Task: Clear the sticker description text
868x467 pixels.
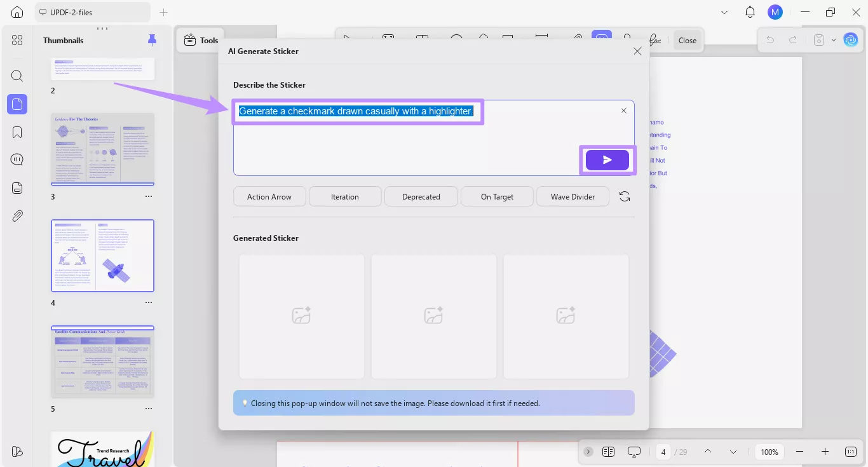Action: click(623, 111)
